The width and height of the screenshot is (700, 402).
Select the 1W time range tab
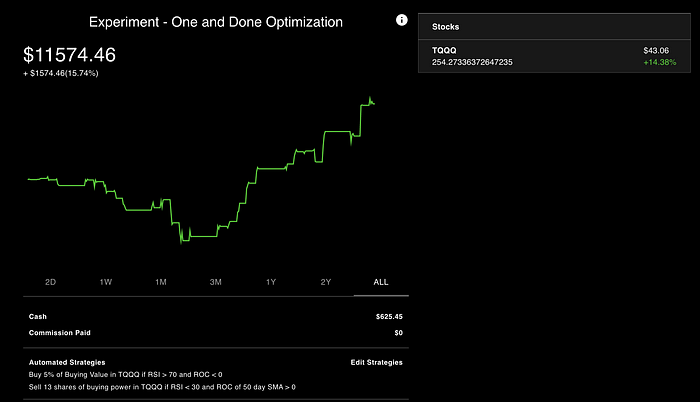click(106, 282)
